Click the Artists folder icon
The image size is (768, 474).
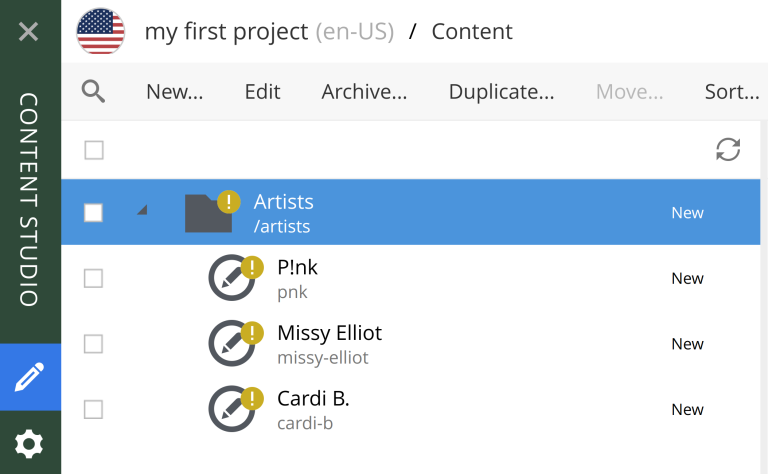(x=208, y=213)
